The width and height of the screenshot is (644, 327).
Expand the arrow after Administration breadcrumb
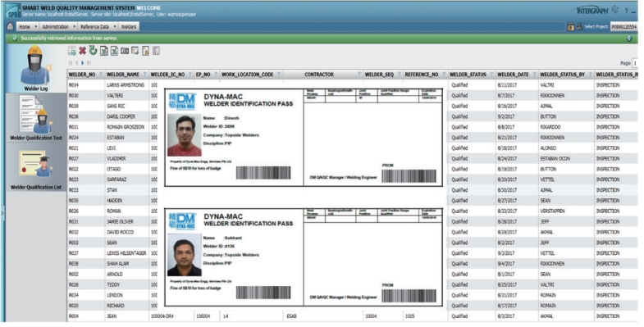(75, 27)
